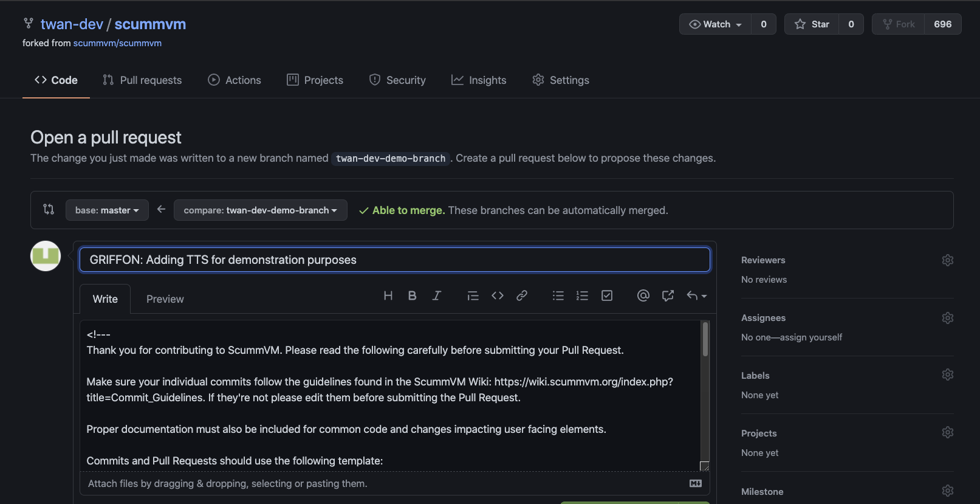
Task: Click the heading formatting icon
Action: click(388, 295)
